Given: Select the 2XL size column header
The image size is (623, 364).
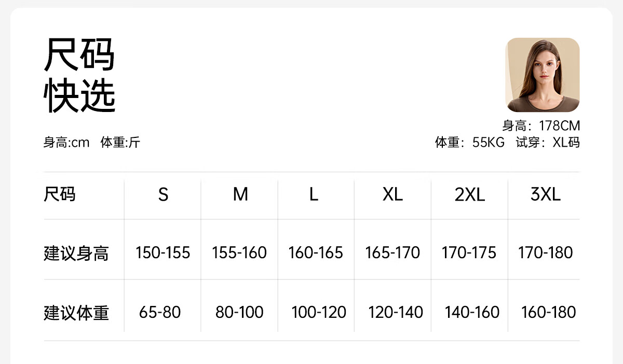Looking at the screenshot, I should (x=469, y=194).
